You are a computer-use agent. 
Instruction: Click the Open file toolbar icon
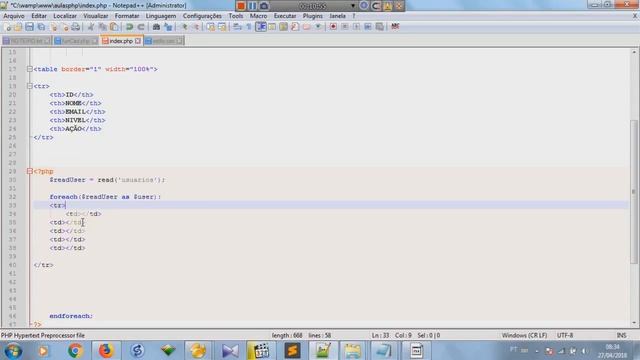point(18,27)
